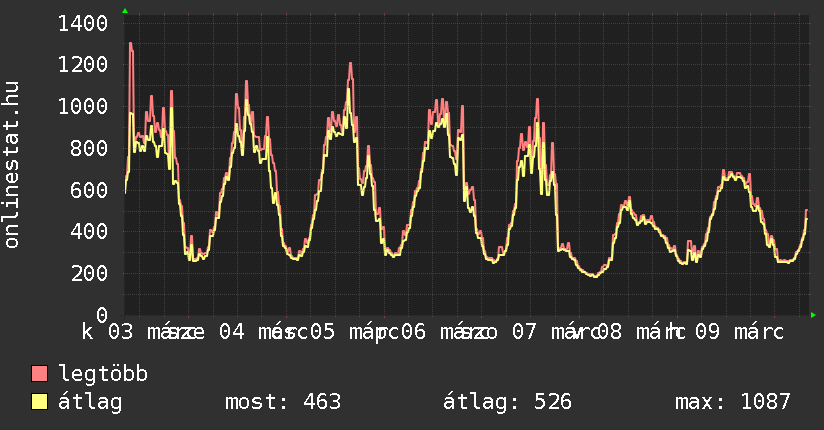Click the 'most: 463' current value
824x430 pixels.
click(x=283, y=402)
